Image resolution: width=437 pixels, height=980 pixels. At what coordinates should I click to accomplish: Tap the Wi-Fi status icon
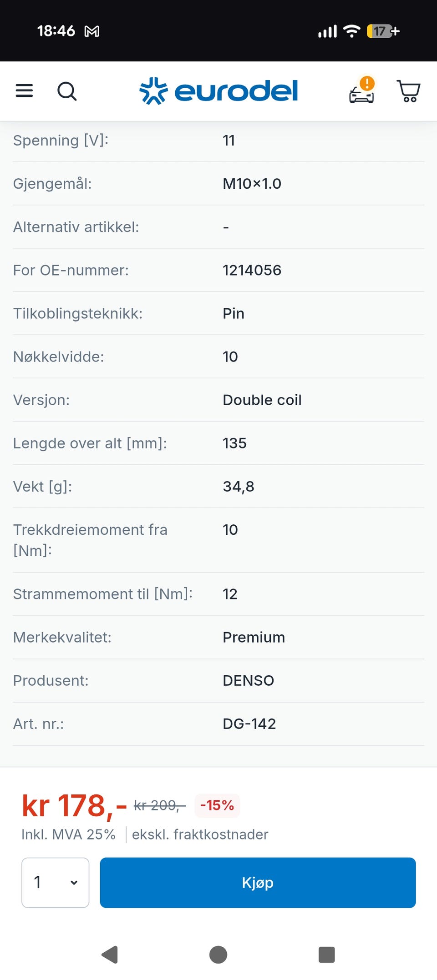coord(351,31)
